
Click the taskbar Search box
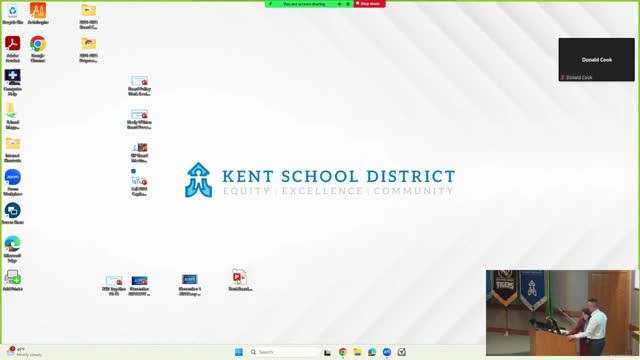click(x=284, y=352)
